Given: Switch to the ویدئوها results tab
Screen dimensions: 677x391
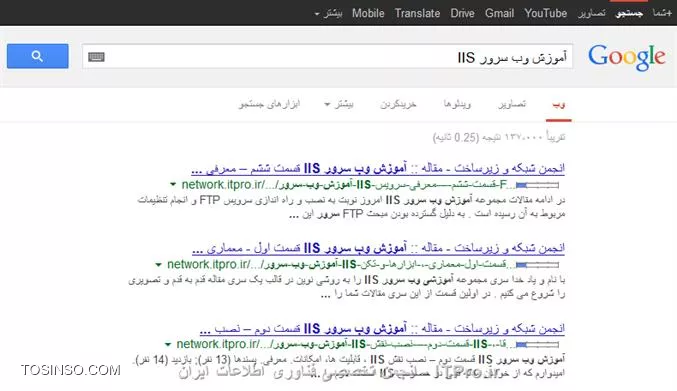Looking at the screenshot, I should point(457,104).
